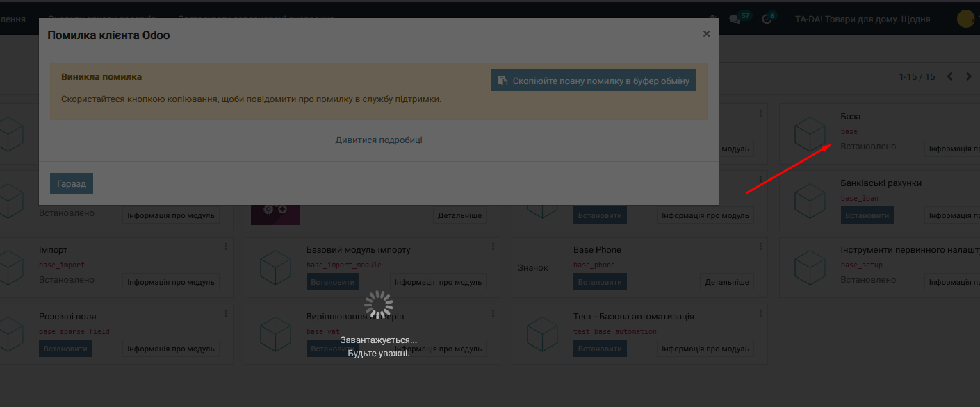Screen dimensions: 980x407
Task: Switch company 'TA-DA! Товари для дому'
Action: click(863, 19)
